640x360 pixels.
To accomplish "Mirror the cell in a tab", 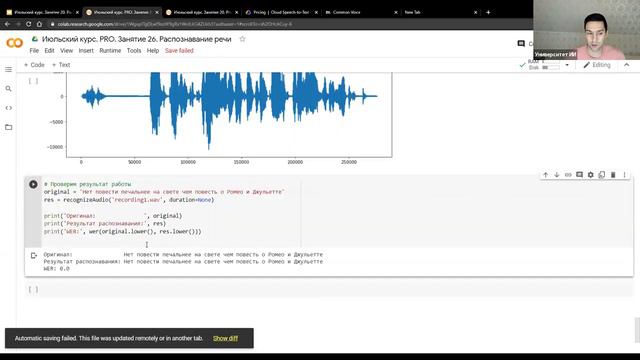I will (602, 175).
